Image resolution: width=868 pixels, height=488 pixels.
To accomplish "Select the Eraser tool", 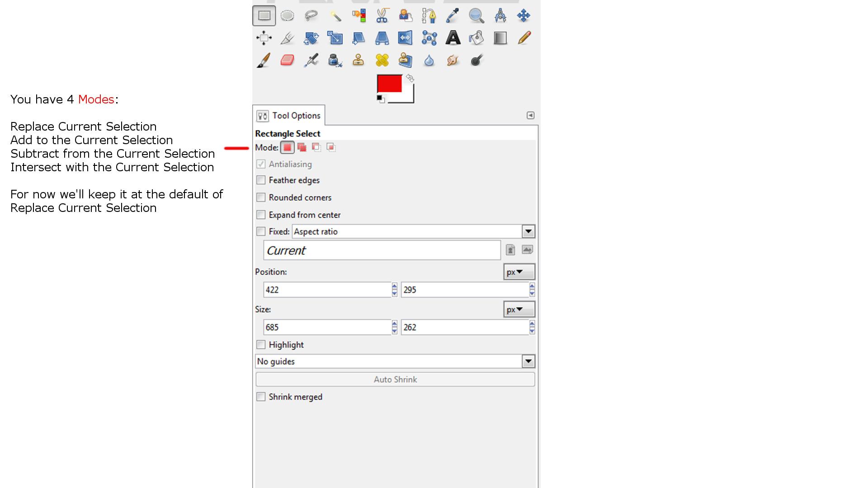I will tap(288, 60).
